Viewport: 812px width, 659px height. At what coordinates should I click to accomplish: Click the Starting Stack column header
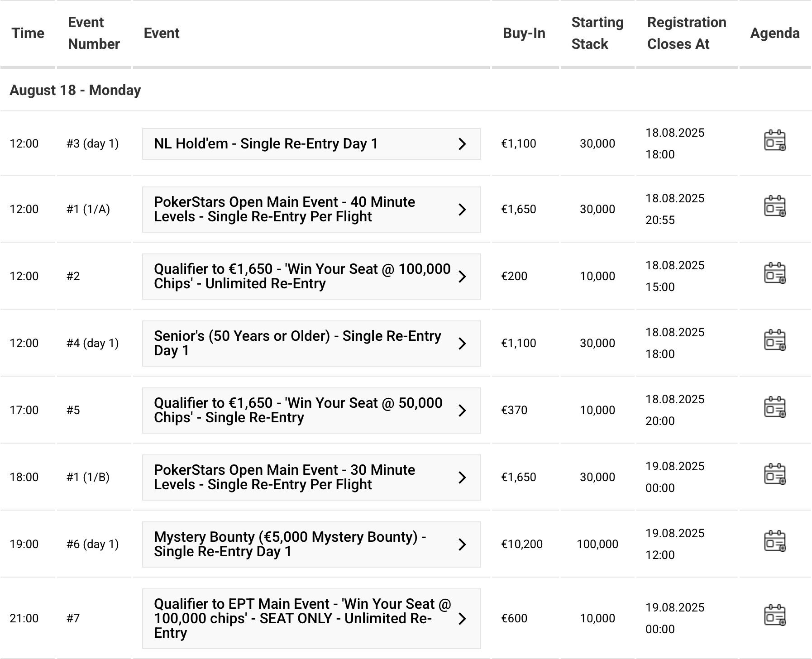pyautogui.click(x=597, y=33)
